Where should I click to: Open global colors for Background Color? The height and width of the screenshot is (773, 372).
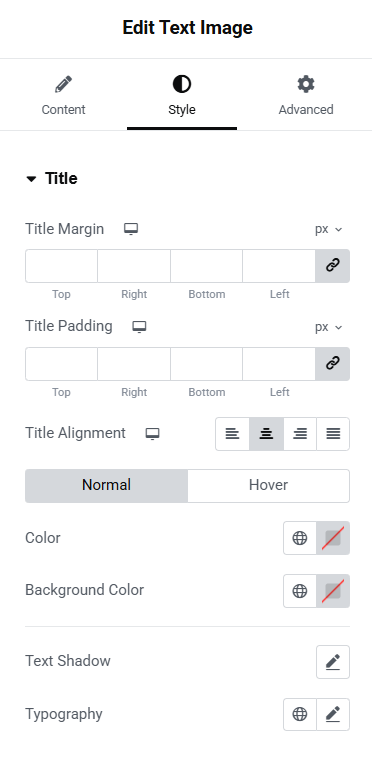point(300,591)
